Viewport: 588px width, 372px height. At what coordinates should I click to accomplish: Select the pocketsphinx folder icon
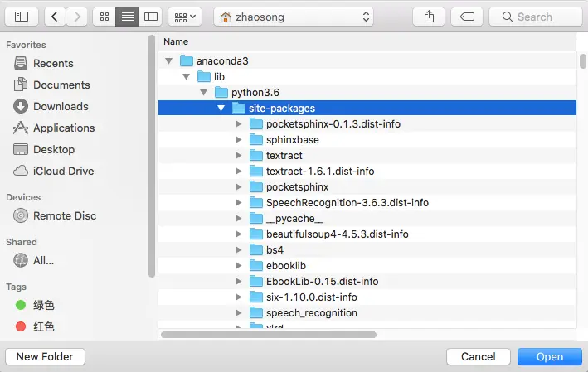point(256,186)
